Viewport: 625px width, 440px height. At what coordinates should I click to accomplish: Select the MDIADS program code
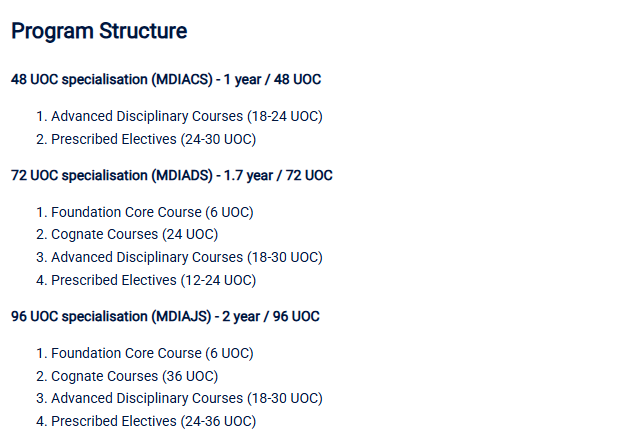pyautogui.click(x=182, y=175)
